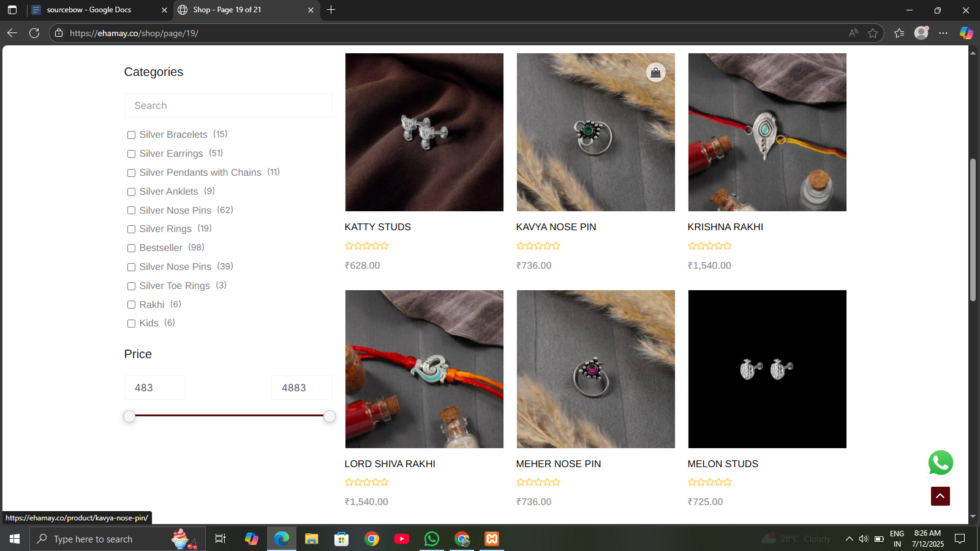Click the minimum price slider handle
The height and width of the screenshot is (551, 980).
[129, 416]
